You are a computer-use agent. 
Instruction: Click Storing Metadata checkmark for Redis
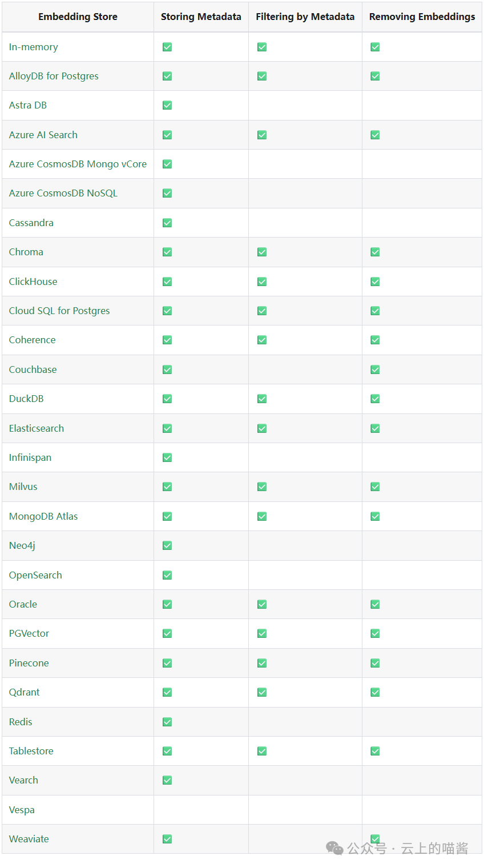[x=167, y=722]
